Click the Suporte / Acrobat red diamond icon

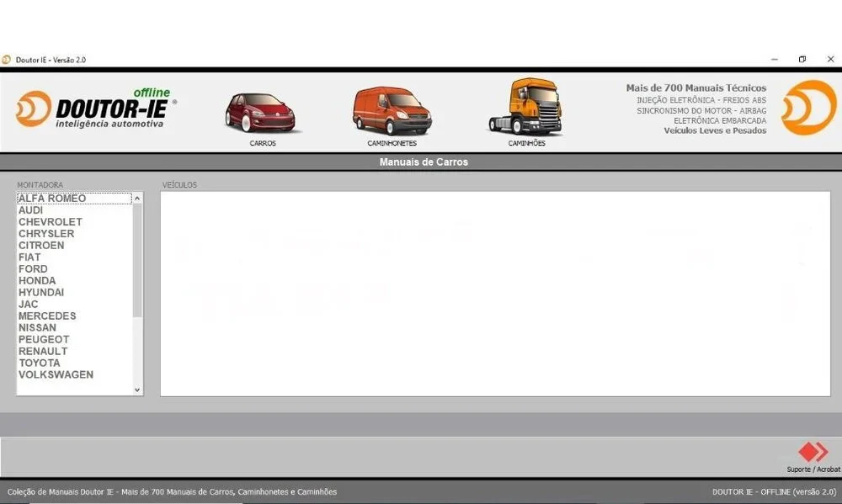click(x=813, y=452)
